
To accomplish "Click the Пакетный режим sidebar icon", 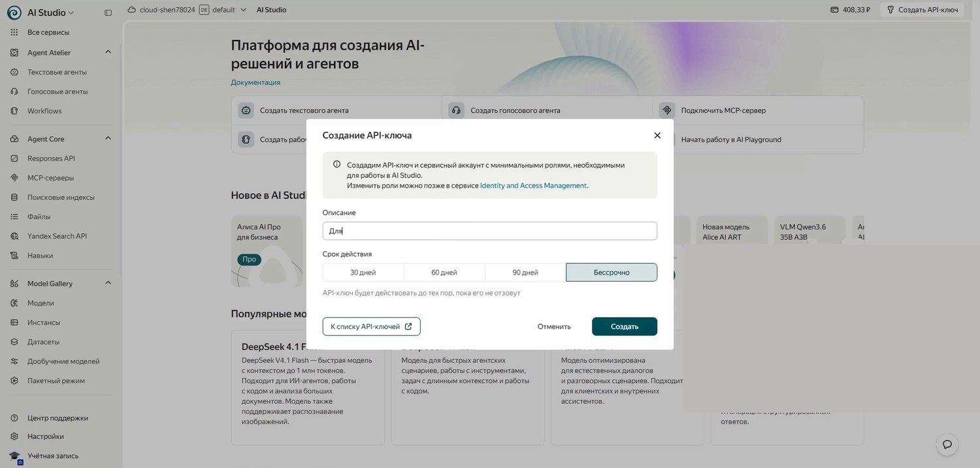I will click(x=14, y=380).
